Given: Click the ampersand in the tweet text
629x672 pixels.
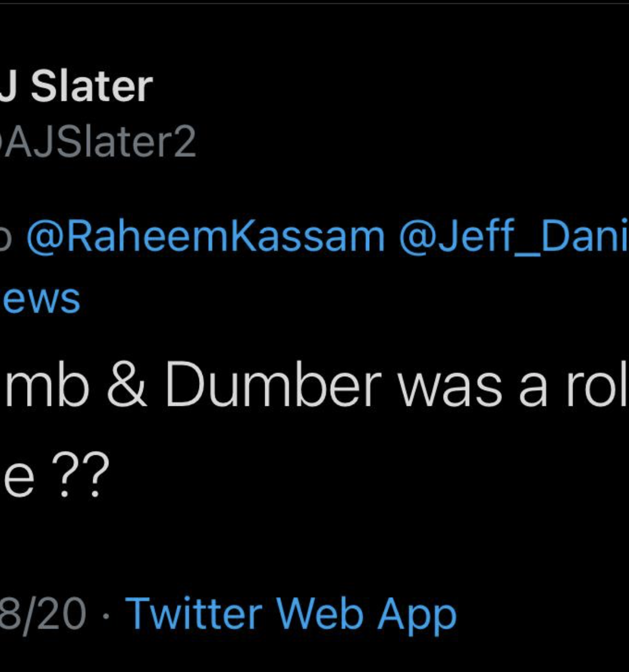Looking at the screenshot, I should 126,385.
